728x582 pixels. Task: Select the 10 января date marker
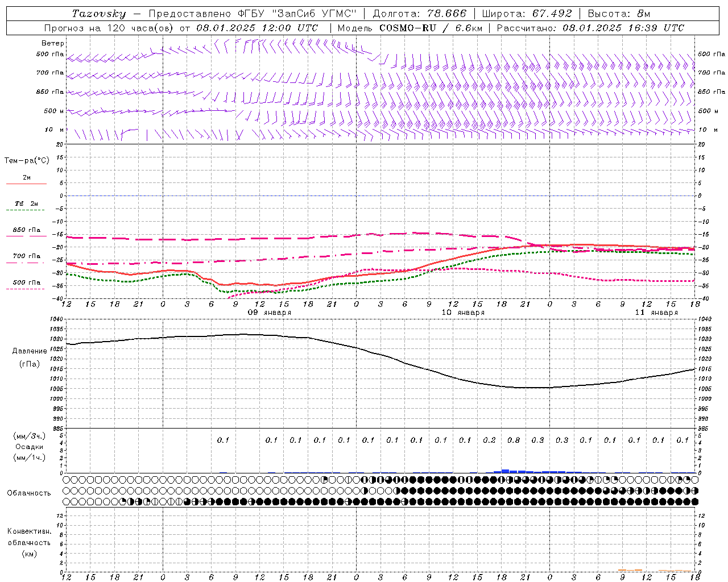463,313
